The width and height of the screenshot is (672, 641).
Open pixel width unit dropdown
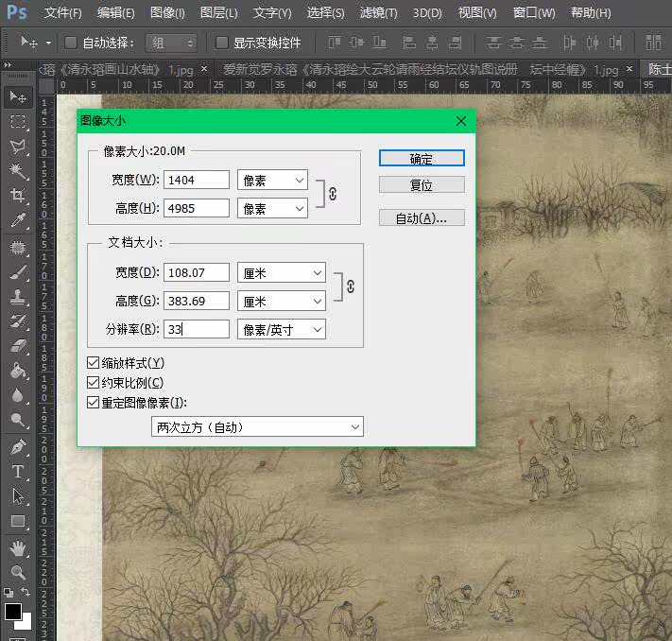coord(272,180)
